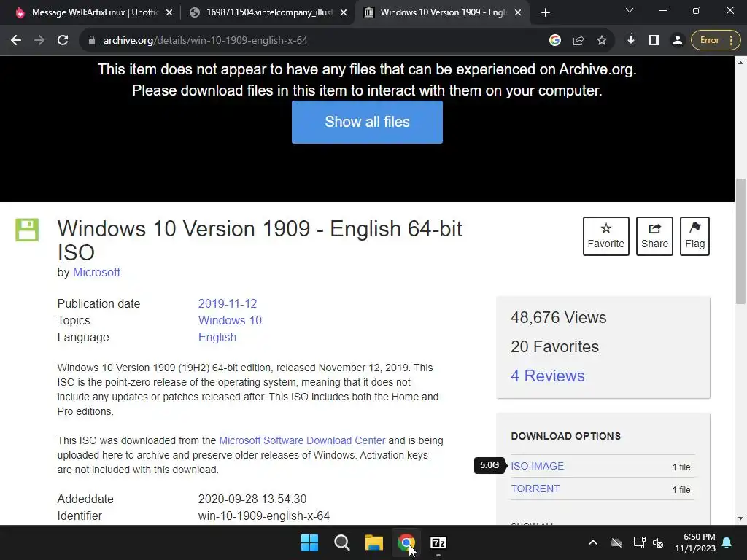Favorite this archive item

605,236
